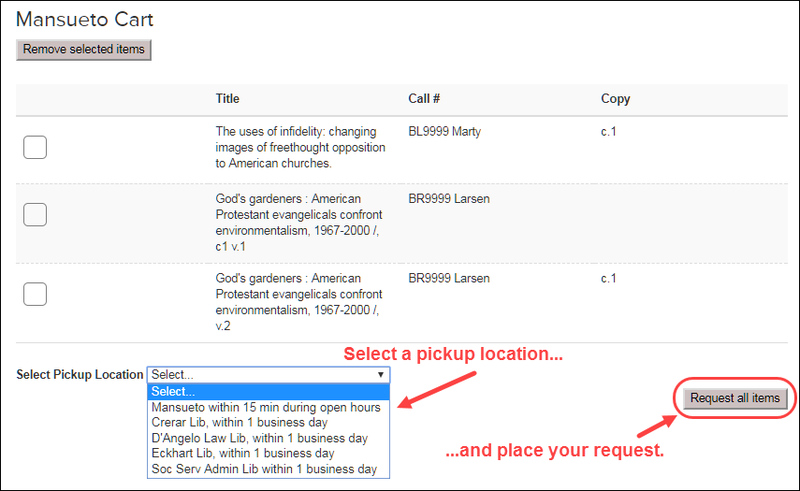This screenshot has height=491, width=800.
Task: Click the Mansueto Cart heading
Action: 85,19
